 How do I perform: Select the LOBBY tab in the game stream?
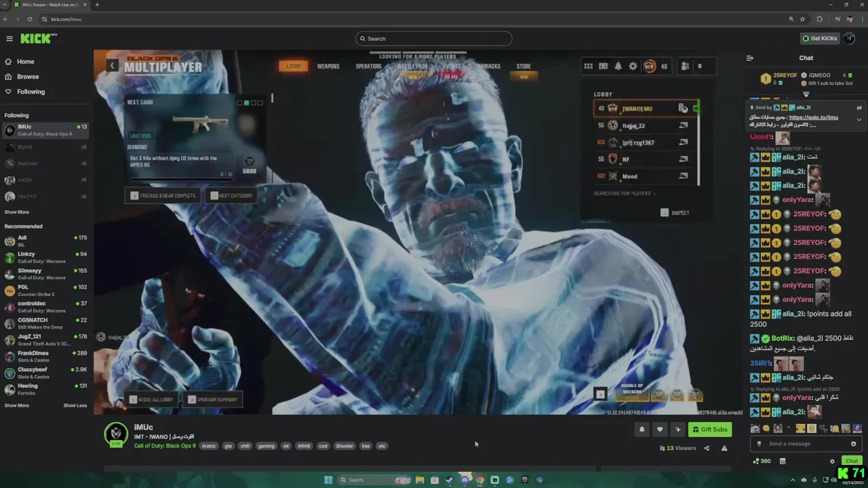(293, 66)
